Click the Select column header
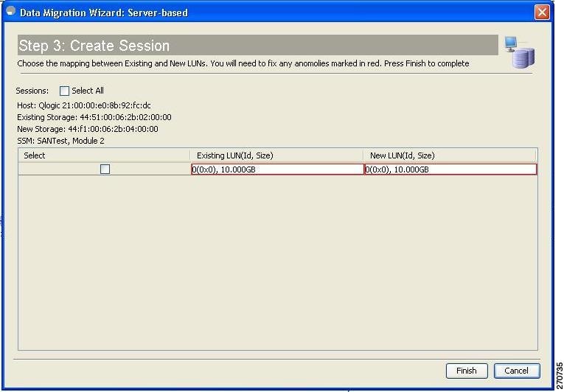The height and width of the screenshot is (392, 564). click(x=104, y=155)
